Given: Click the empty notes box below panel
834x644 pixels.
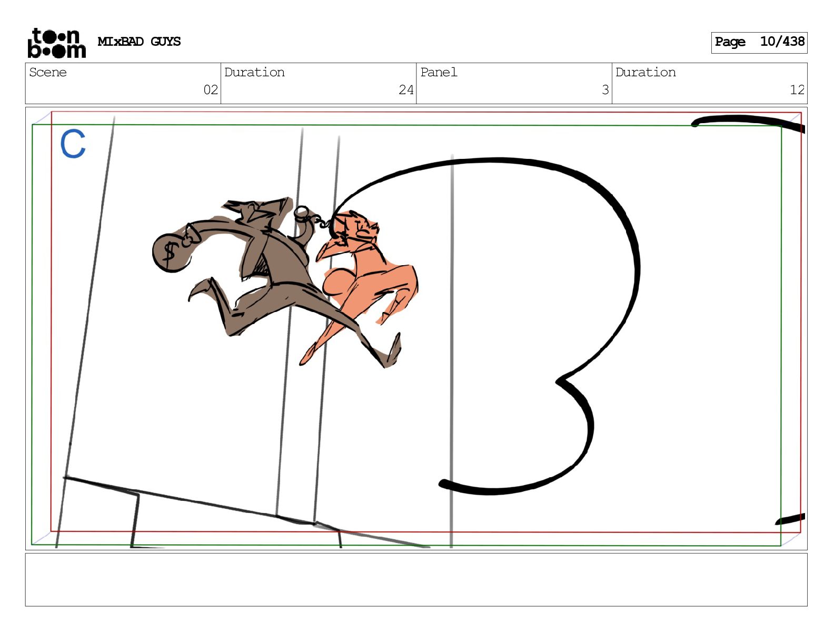Looking at the screenshot, I should [416, 579].
